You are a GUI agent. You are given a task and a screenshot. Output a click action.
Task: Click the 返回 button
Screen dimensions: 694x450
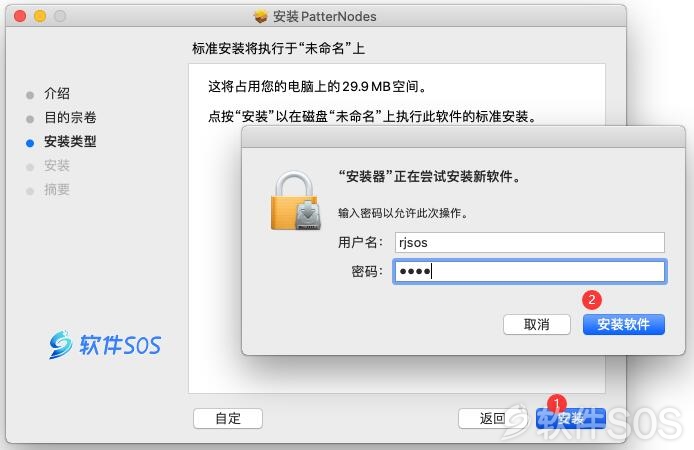pyautogui.click(x=492, y=418)
